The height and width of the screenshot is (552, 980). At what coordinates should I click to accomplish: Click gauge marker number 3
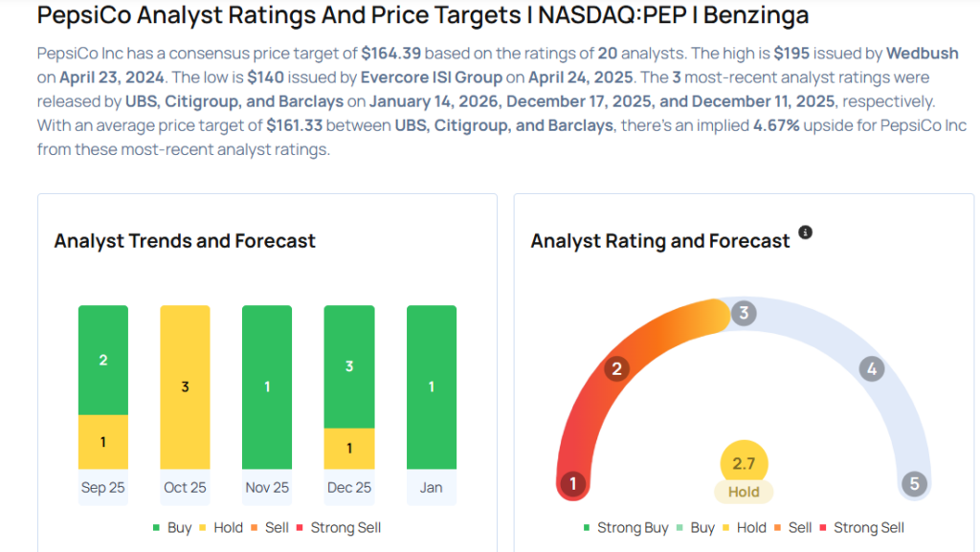coord(744,313)
